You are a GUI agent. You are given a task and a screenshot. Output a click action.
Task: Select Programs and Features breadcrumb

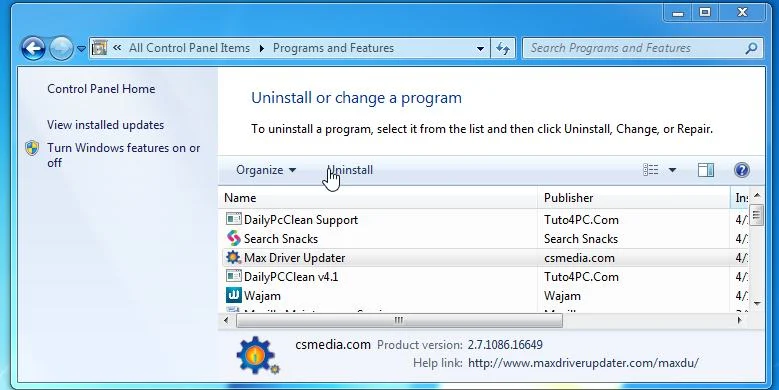pos(333,48)
